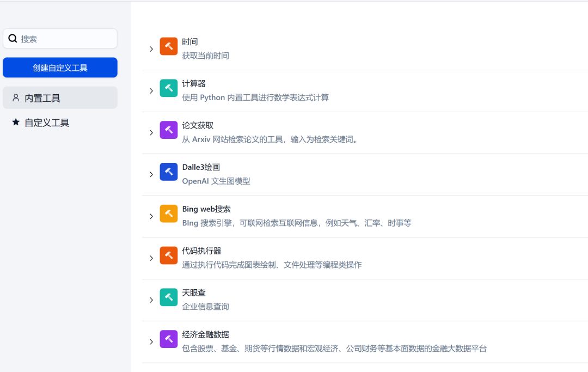Viewport: 588px width, 372px height.
Task: Click the 计算器 tool title
Action: coord(194,84)
